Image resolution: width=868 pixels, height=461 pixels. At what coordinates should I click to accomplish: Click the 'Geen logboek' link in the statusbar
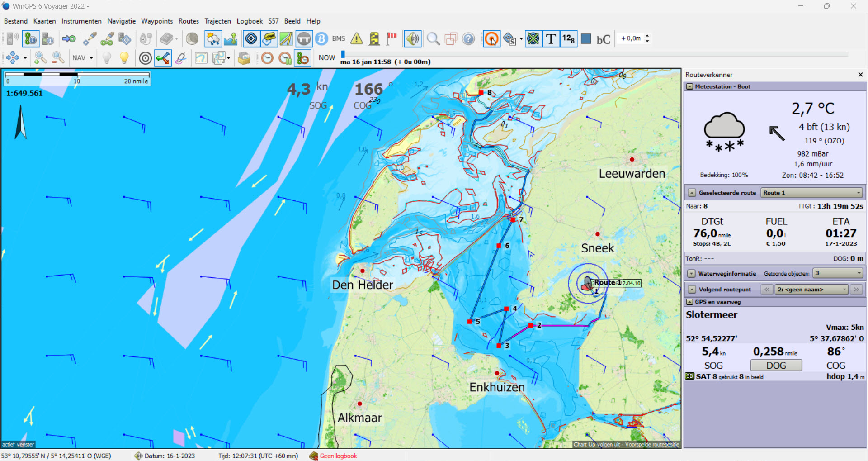pos(338,456)
